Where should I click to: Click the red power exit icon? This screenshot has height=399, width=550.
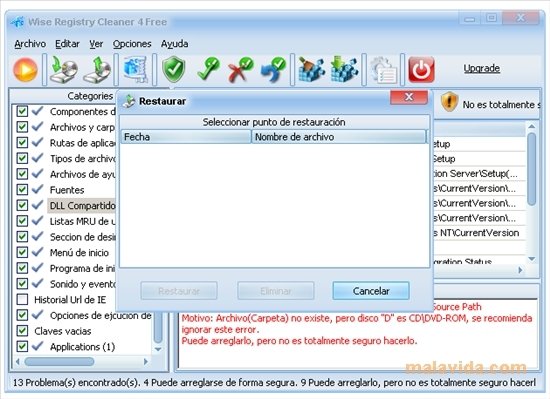coord(421,70)
